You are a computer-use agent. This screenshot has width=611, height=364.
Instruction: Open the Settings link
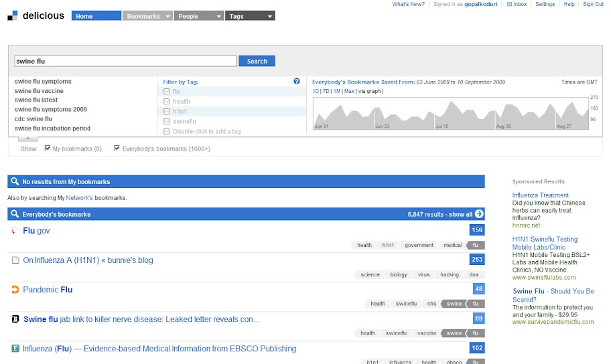click(x=545, y=4)
